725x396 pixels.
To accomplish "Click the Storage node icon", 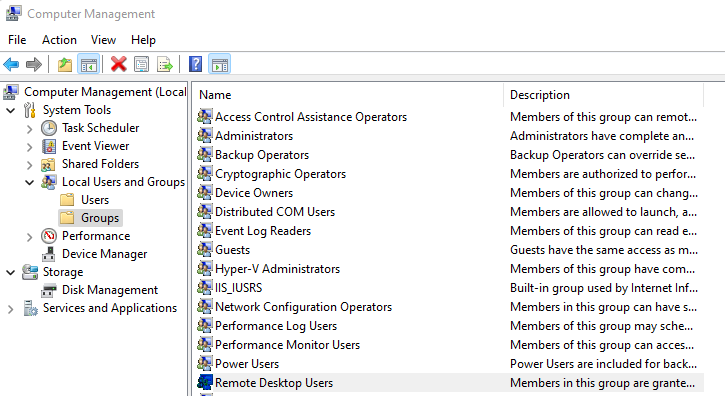I will click(30, 272).
